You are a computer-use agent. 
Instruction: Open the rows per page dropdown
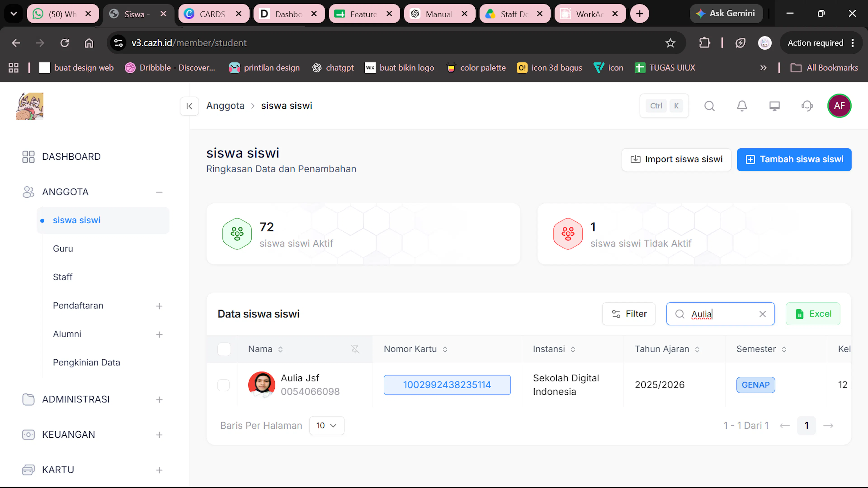coord(326,426)
